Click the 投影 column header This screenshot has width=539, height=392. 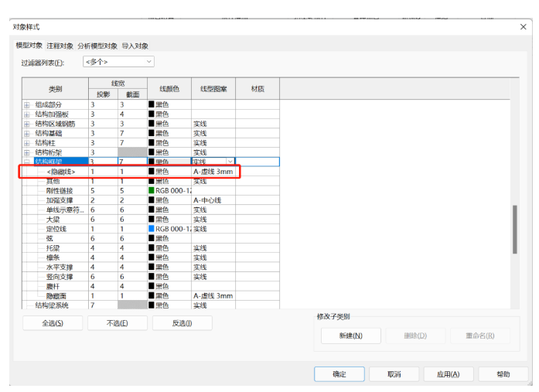(x=103, y=94)
